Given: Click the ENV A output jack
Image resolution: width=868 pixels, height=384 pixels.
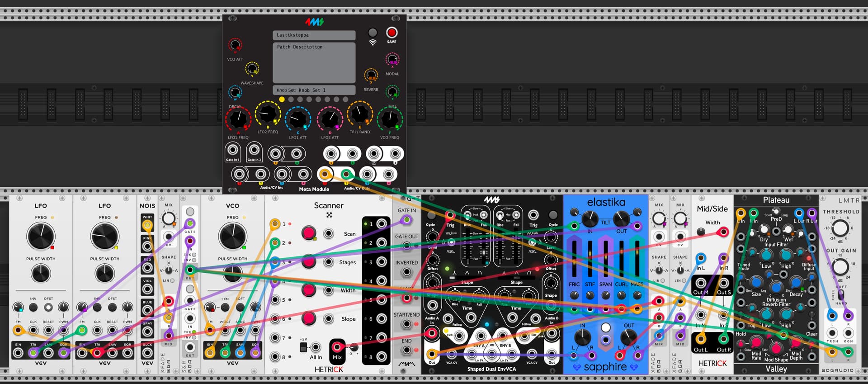Looking at the screenshot, I should [481, 336].
